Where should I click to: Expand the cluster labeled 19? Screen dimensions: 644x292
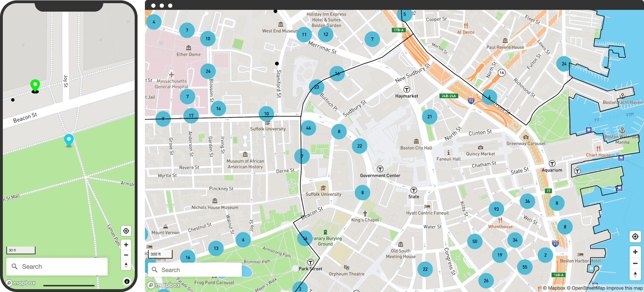pos(500,255)
